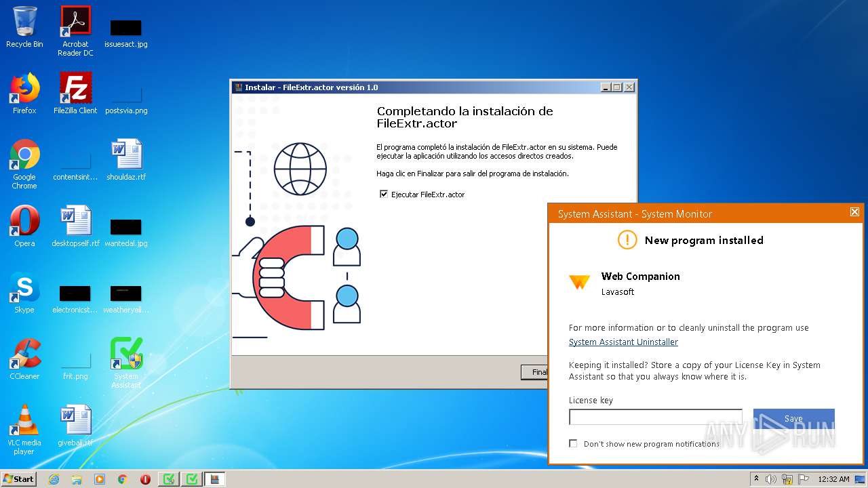Launch VLC media player shortcut

(24, 429)
